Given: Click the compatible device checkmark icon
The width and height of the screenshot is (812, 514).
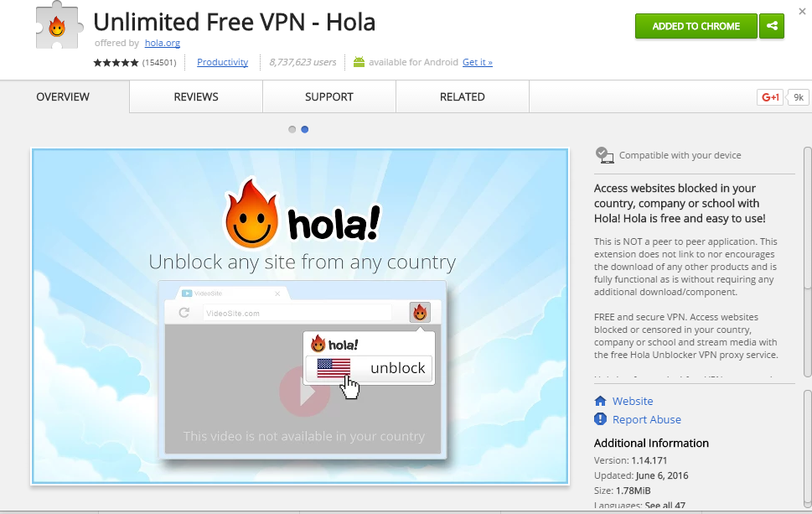Looking at the screenshot, I should coord(604,155).
